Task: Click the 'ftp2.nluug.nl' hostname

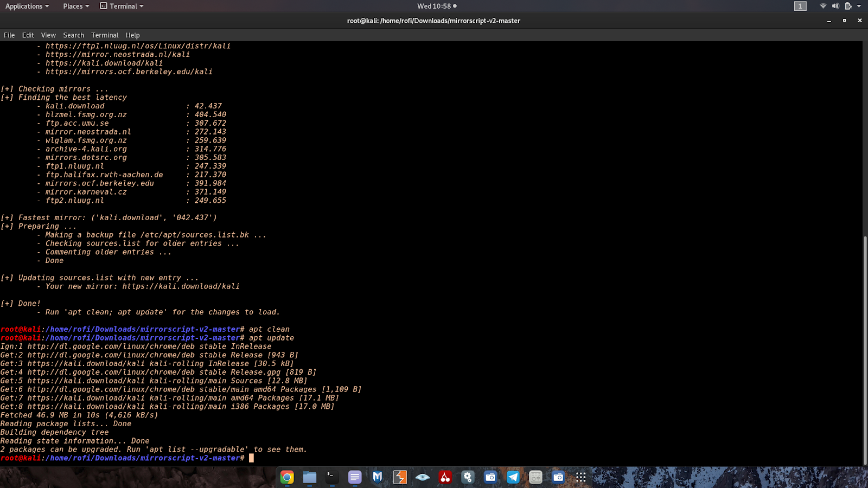Action: point(75,201)
